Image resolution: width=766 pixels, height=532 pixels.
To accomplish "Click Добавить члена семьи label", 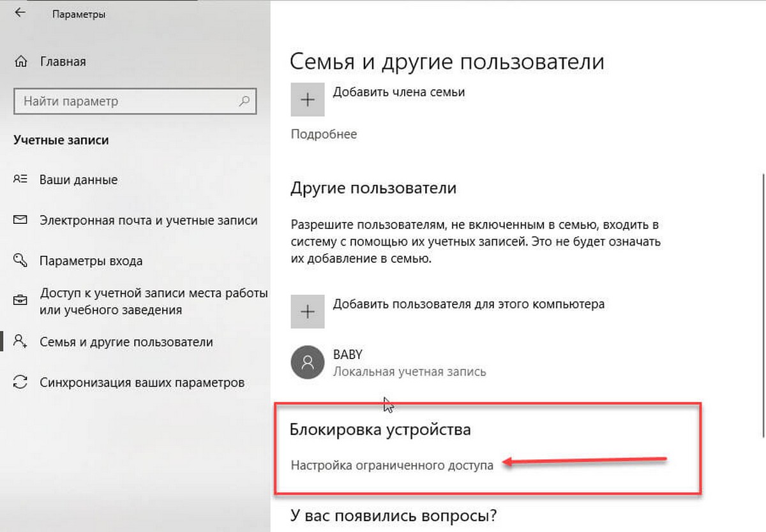I will point(399,92).
